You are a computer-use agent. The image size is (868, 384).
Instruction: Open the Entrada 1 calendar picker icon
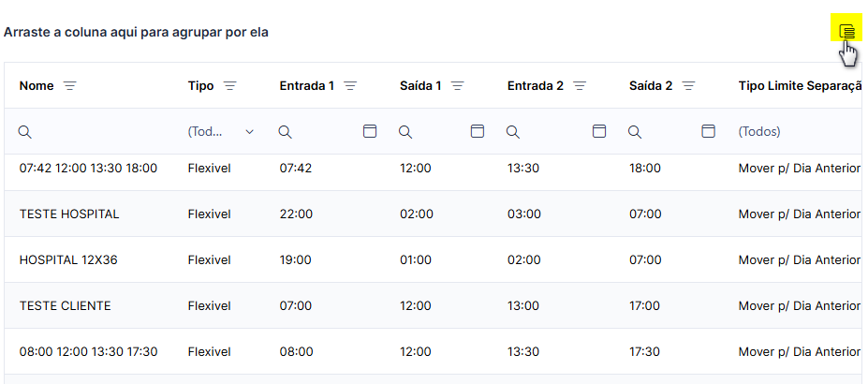click(x=370, y=131)
